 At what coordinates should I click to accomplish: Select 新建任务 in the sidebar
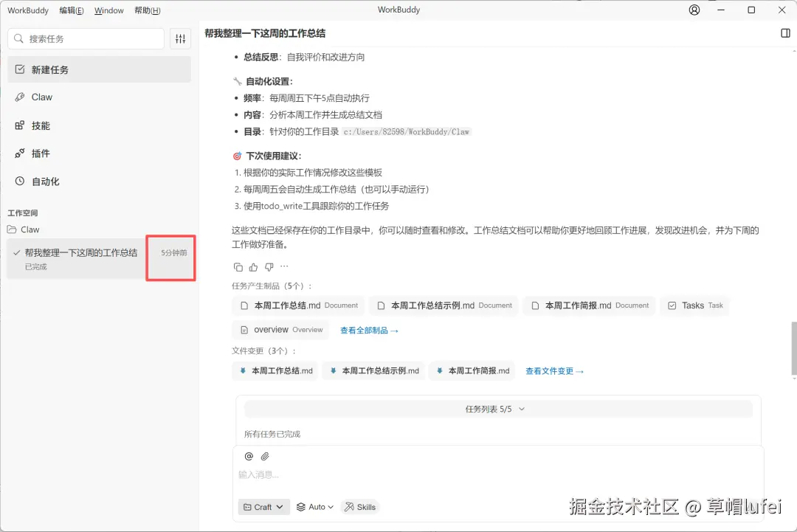pyautogui.click(x=99, y=69)
